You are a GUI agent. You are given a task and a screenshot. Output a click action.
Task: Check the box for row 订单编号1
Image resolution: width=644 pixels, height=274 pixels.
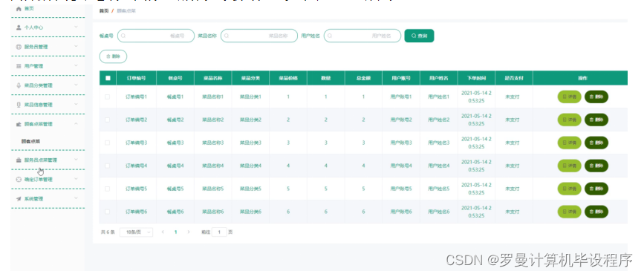(x=108, y=97)
